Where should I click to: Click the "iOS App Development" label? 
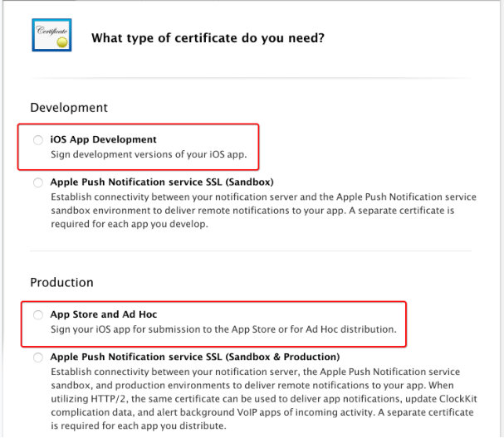(x=103, y=139)
